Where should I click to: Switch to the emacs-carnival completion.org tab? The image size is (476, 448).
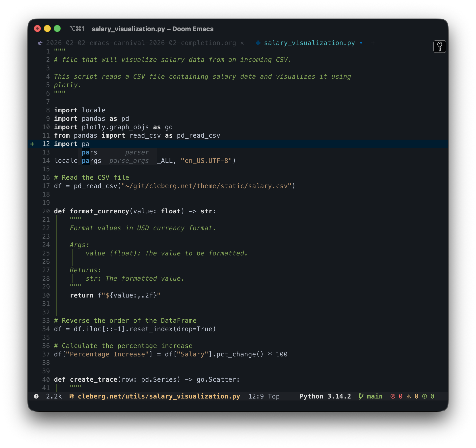(x=141, y=43)
